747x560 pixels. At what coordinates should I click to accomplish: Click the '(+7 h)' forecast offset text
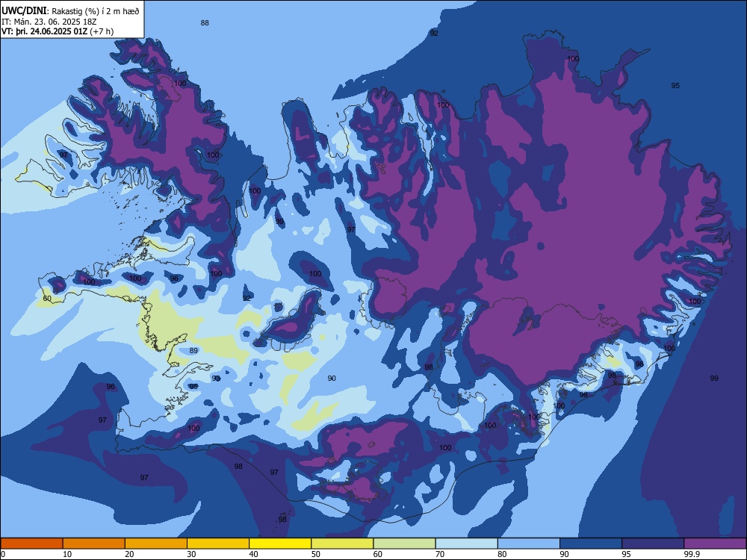102,31
